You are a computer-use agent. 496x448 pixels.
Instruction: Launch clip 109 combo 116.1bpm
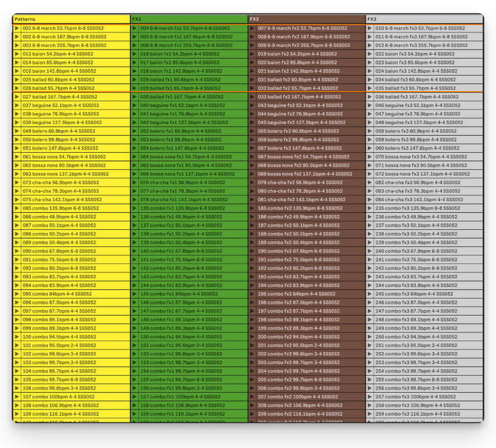click(17, 414)
